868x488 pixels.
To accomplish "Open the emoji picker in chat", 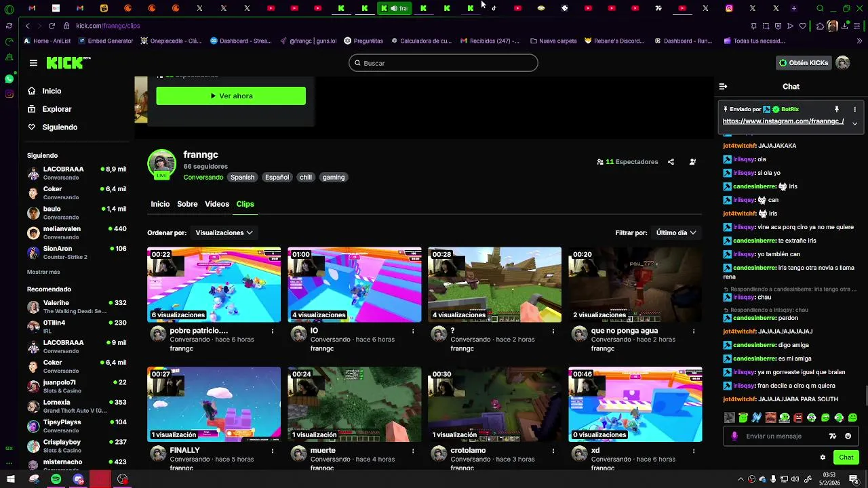I will click(x=848, y=436).
